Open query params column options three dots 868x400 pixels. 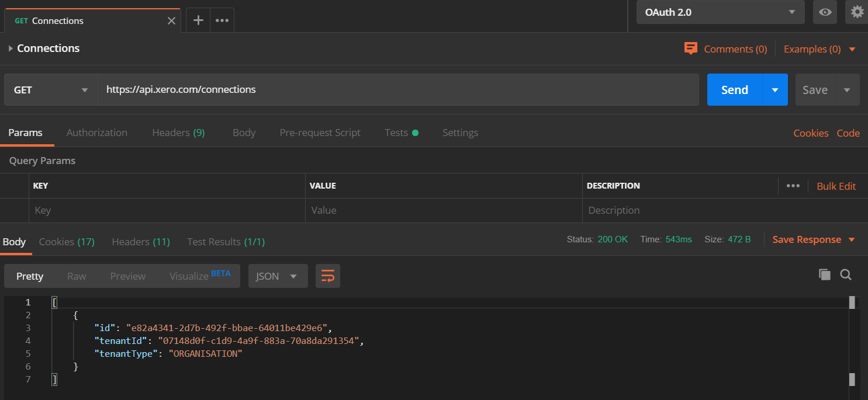[x=793, y=186]
